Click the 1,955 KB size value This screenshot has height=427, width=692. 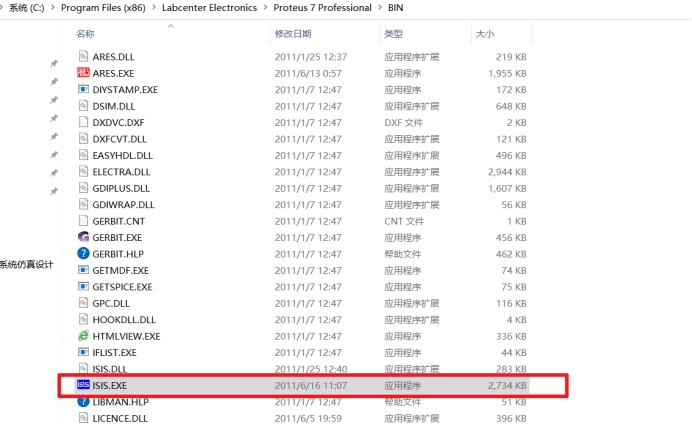[507, 73]
